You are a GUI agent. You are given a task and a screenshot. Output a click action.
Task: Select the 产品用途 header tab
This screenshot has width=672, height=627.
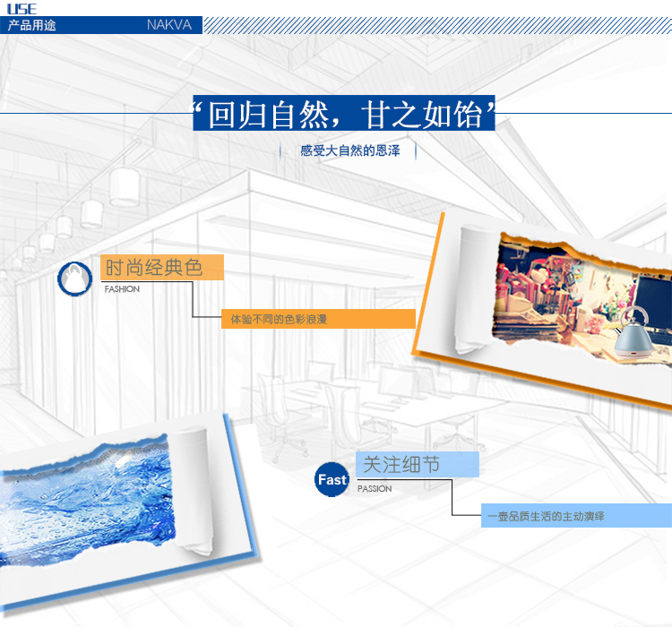pos(31,25)
